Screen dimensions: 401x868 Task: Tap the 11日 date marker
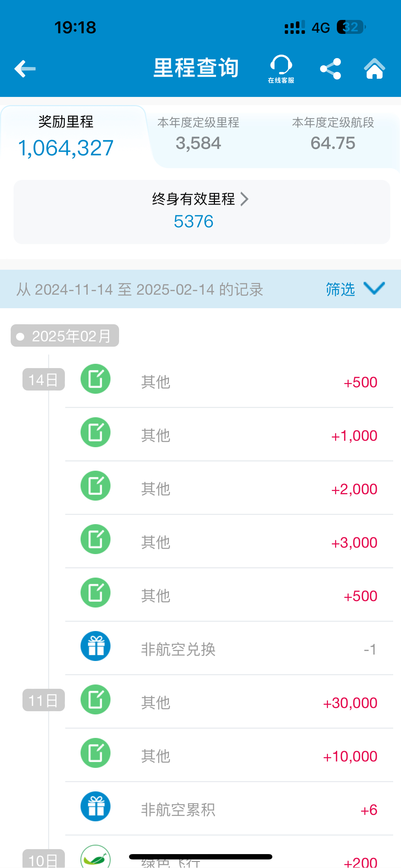point(43,700)
